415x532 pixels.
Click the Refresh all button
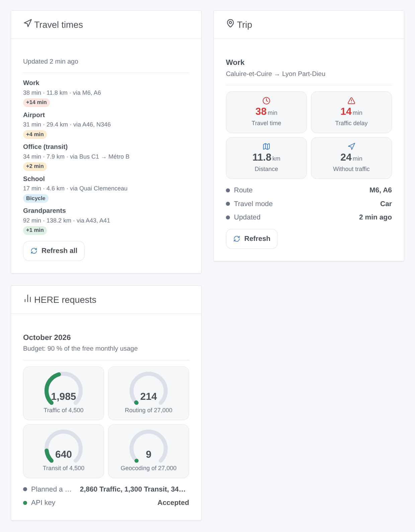point(54,251)
